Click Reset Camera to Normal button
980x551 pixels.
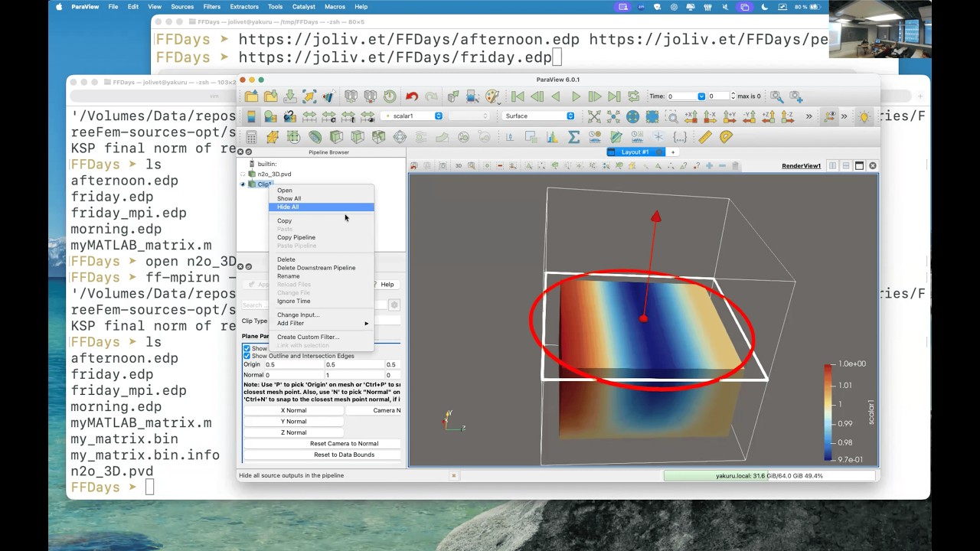coord(344,444)
